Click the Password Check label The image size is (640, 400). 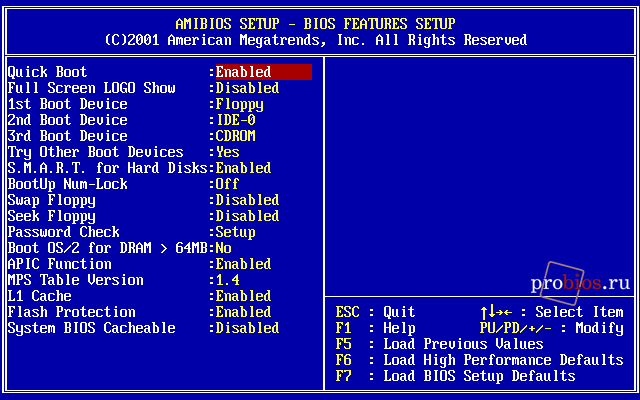(x=63, y=232)
